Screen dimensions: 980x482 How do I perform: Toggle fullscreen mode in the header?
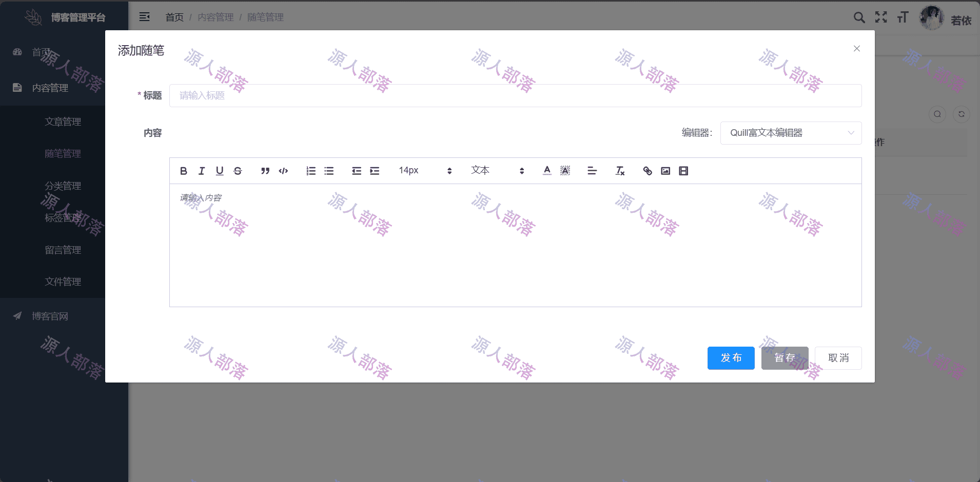[881, 17]
